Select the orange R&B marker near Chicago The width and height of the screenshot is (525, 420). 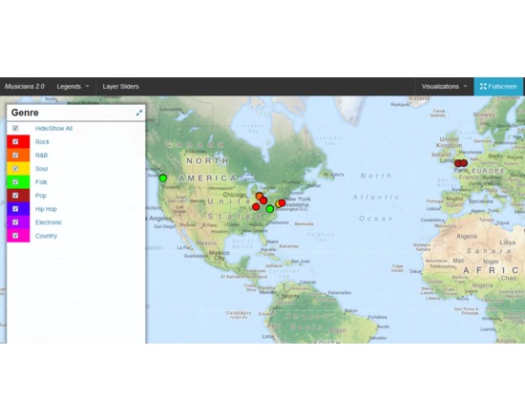pos(259,196)
